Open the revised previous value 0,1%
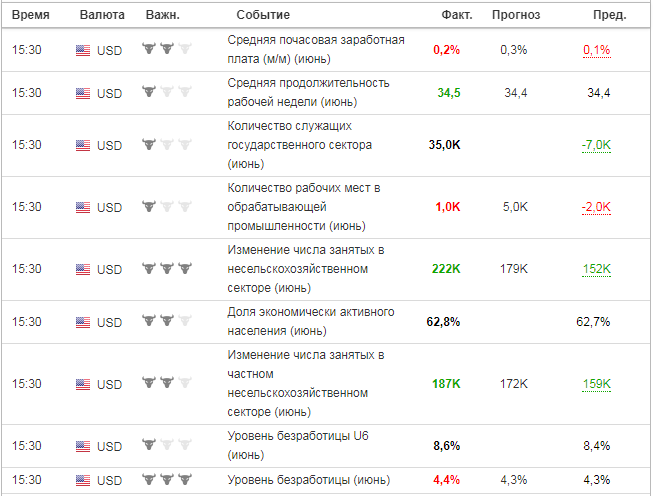Screen dimensions: 654x496 pyautogui.click(x=596, y=50)
